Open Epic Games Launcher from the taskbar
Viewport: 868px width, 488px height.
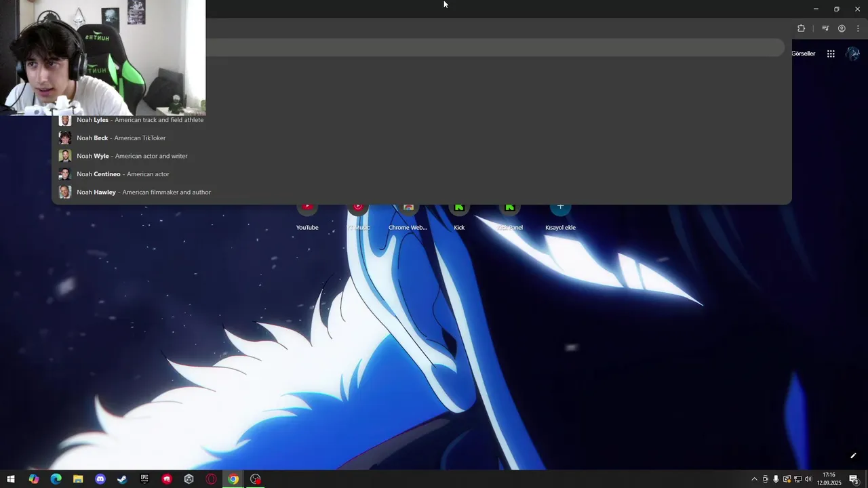point(144,479)
